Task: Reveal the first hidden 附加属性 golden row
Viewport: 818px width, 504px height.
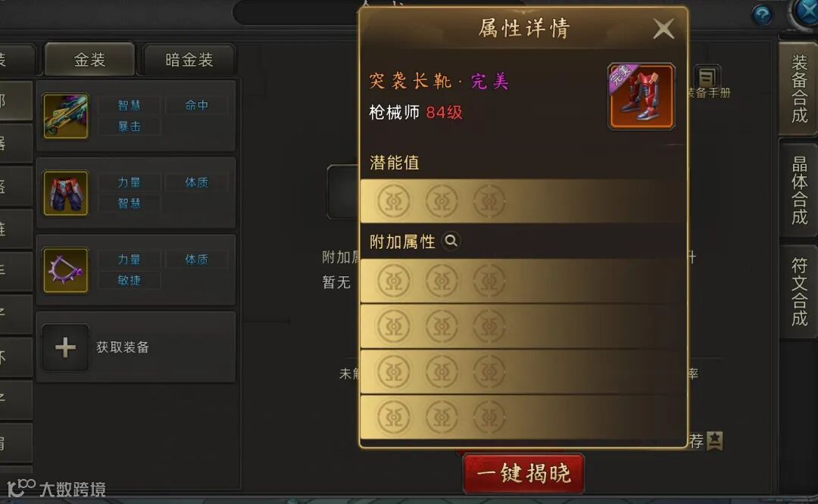Action: [523, 281]
